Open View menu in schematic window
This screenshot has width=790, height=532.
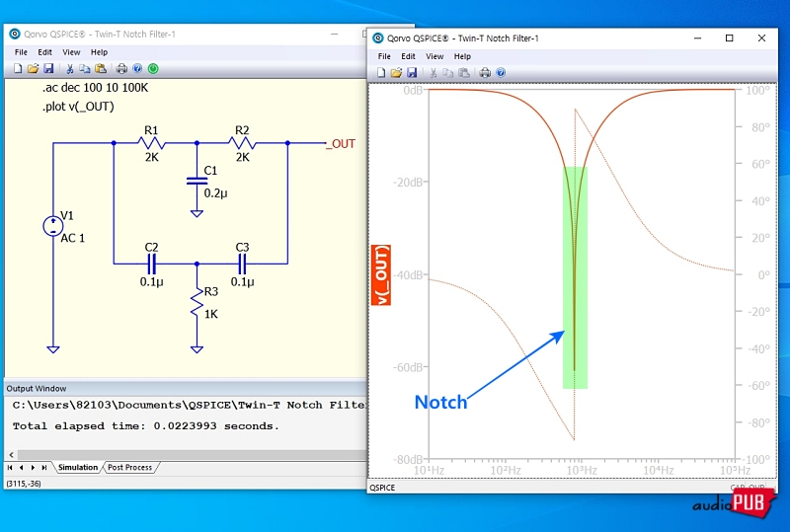[x=71, y=52]
